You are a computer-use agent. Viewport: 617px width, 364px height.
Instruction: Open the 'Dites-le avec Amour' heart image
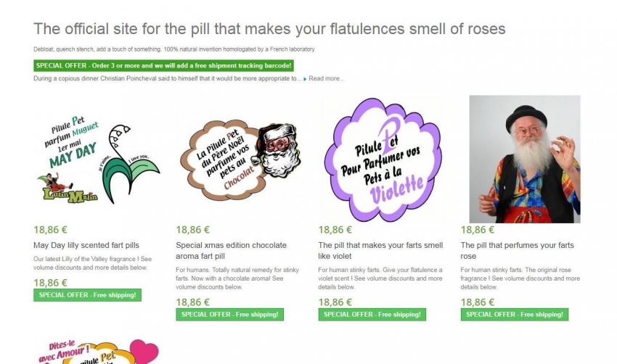coord(97,351)
